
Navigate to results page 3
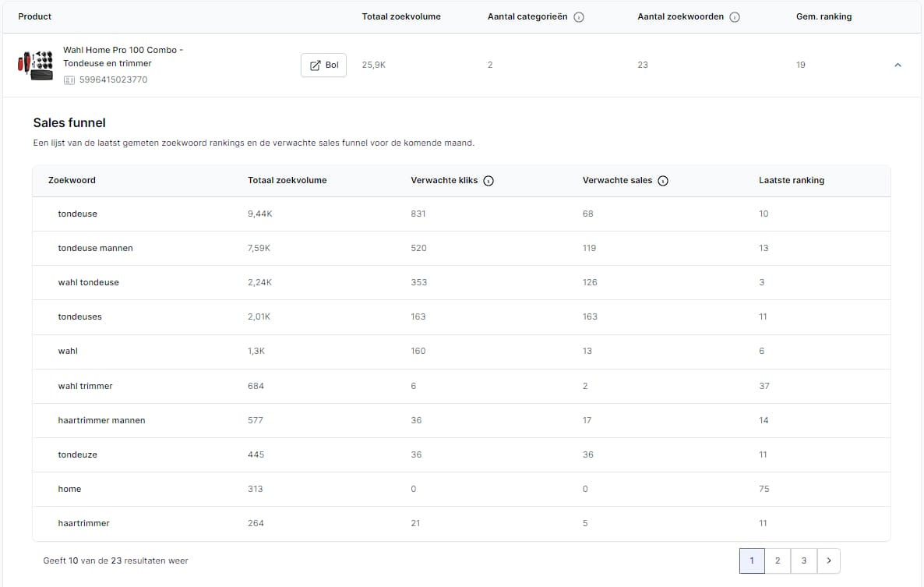click(x=803, y=560)
